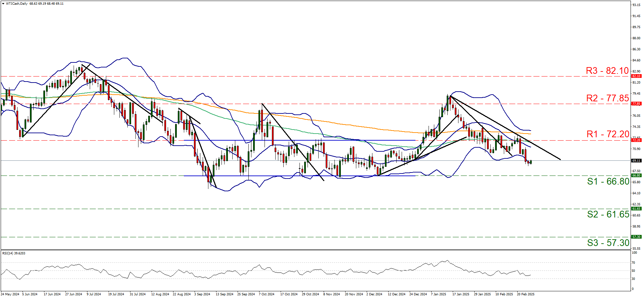Click the green 57.30 price axis tag
Image resolution: width=644 pixels, height=298 pixels.
636,237
